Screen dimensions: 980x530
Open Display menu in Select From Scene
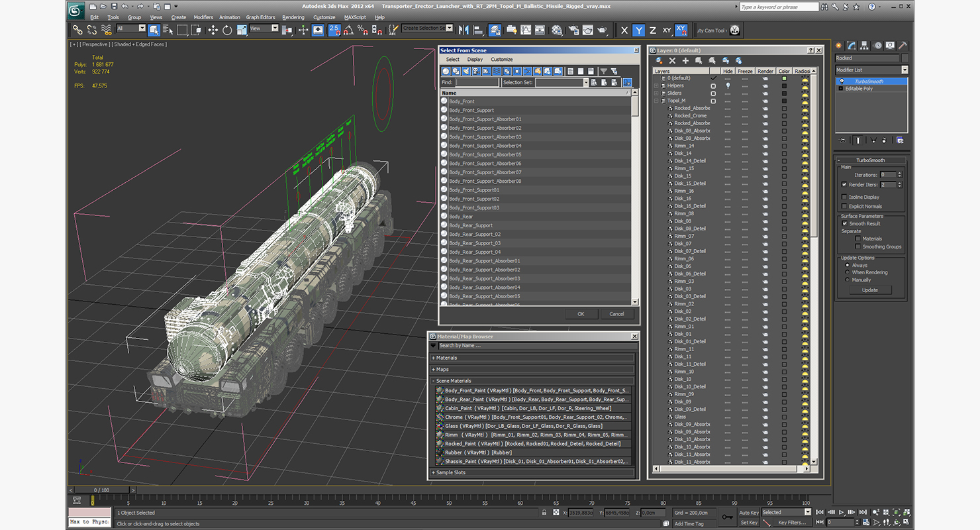(x=475, y=60)
